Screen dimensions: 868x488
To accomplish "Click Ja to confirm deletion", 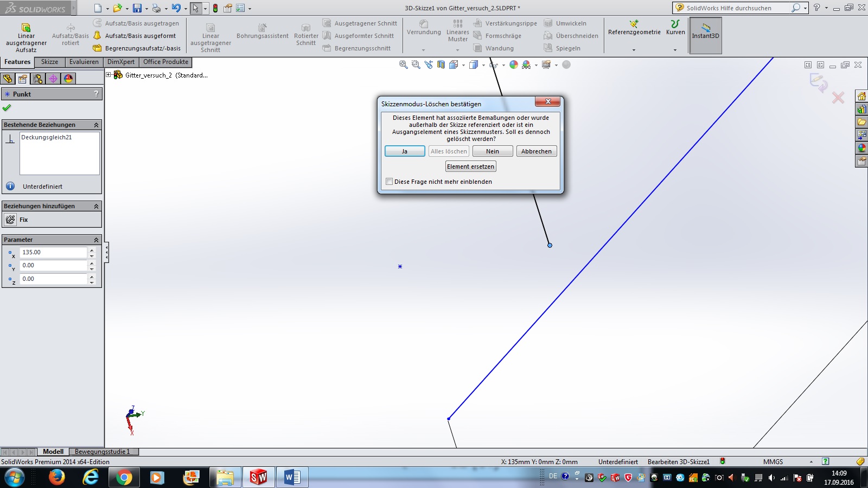I will point(405,151).
